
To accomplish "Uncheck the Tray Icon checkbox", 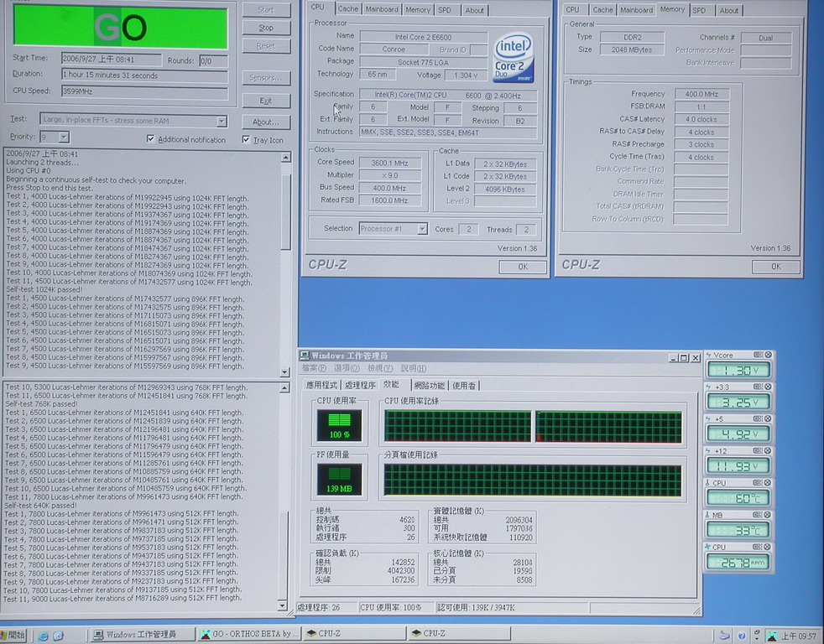I will (246, 139).
